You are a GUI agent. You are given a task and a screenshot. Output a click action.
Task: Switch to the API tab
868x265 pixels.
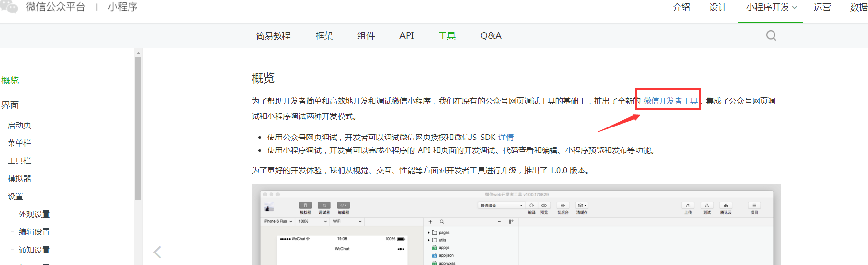tap(407, 36)
